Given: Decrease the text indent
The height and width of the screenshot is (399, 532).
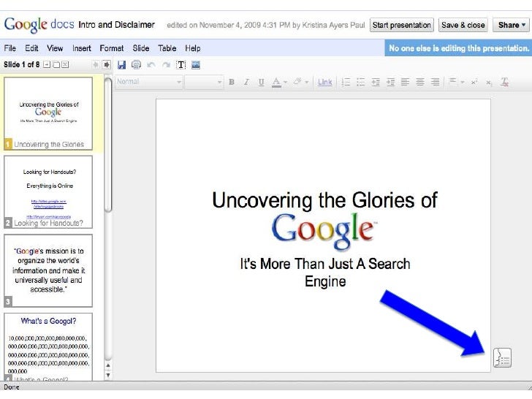Looking at the screenshot, I should click(x=376, y=82).
